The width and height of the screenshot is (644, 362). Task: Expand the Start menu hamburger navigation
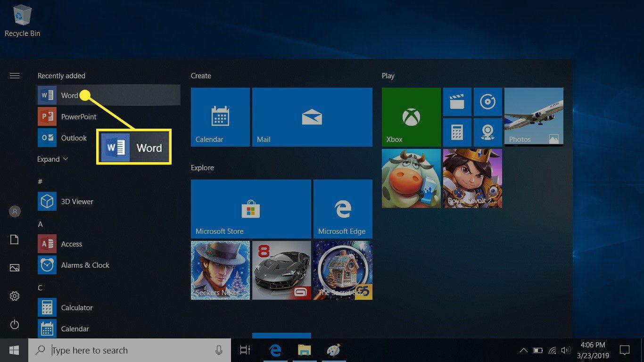click(15, 75)
